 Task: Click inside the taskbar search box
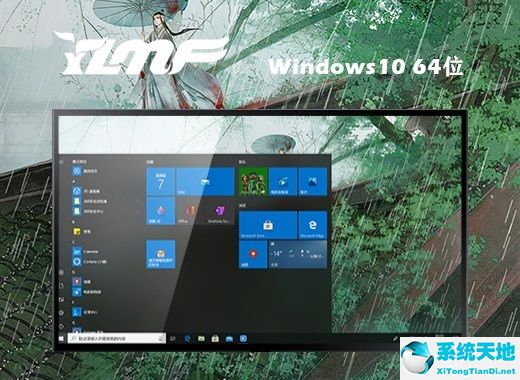(117, 338)
